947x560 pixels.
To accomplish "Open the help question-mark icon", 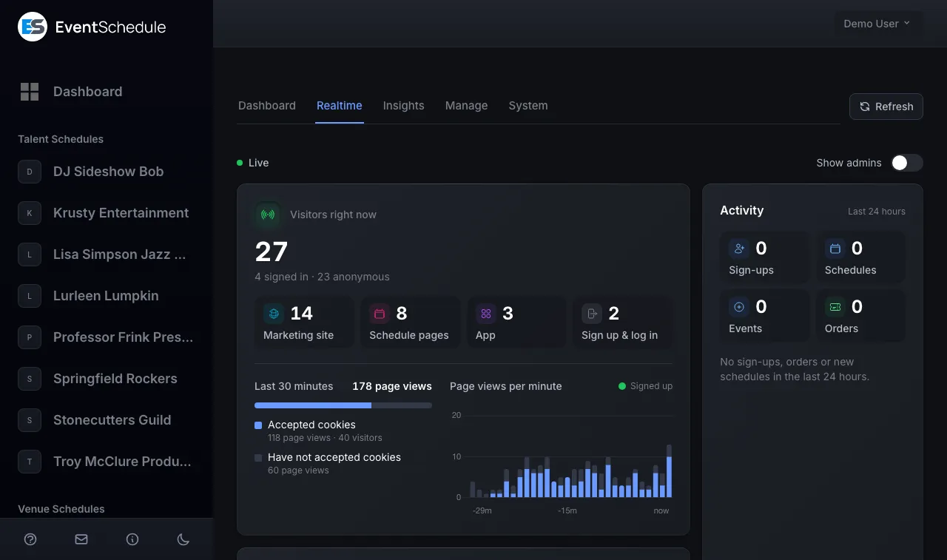I will (30, 539).
